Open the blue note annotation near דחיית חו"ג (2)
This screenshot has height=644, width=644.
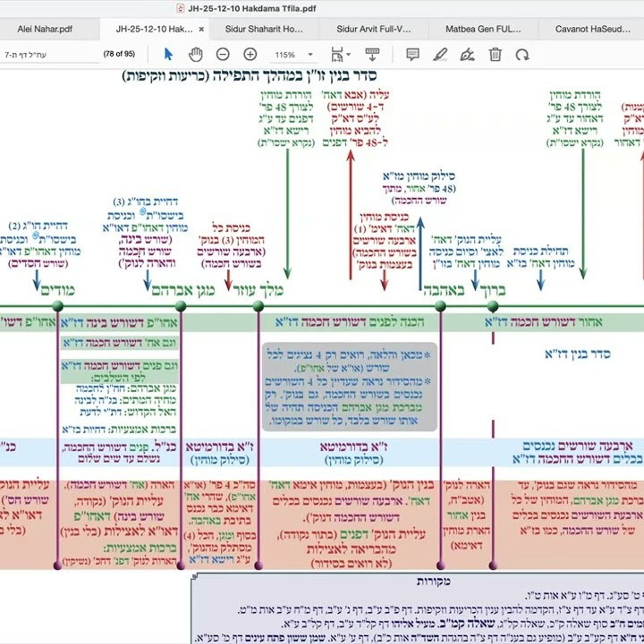pyautogui.click(x=36, y=235)
